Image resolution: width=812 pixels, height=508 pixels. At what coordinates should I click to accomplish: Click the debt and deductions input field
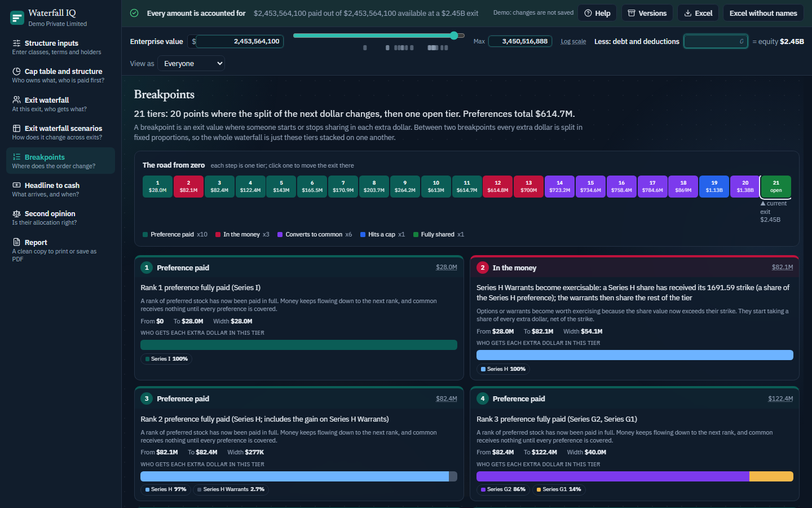point(716,41)
